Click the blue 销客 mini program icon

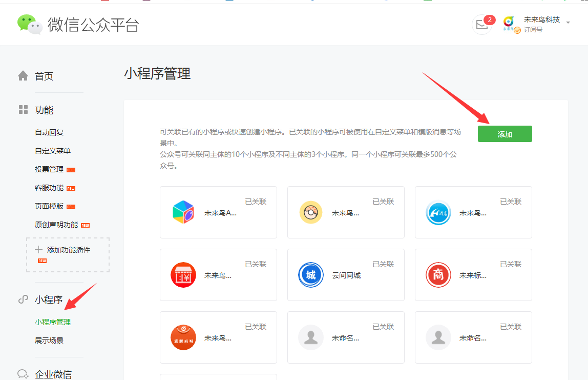point(438,212)
